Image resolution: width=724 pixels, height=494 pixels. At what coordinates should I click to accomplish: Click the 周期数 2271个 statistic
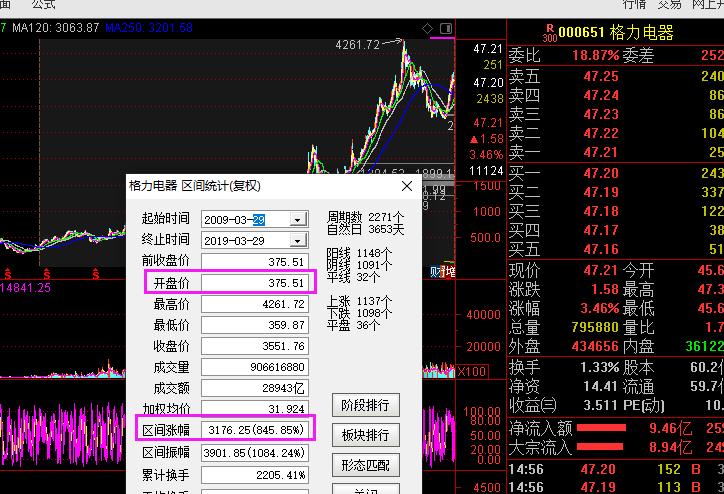pos(365,217)
